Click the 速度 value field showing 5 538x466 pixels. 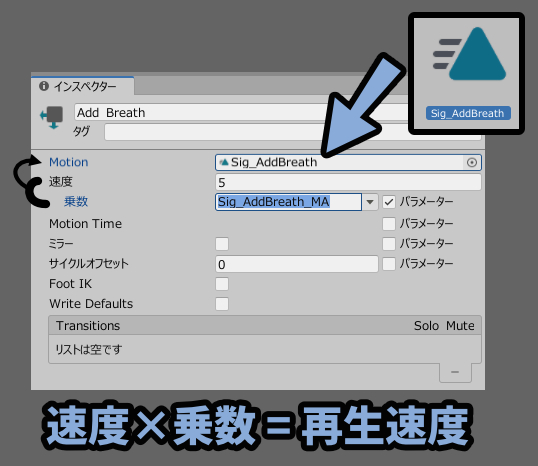348,182
